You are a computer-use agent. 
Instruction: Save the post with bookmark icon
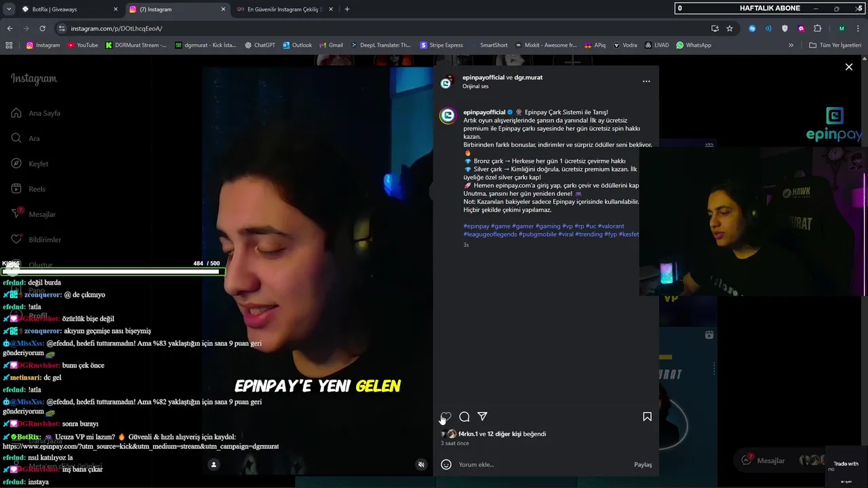click(647, 417)
